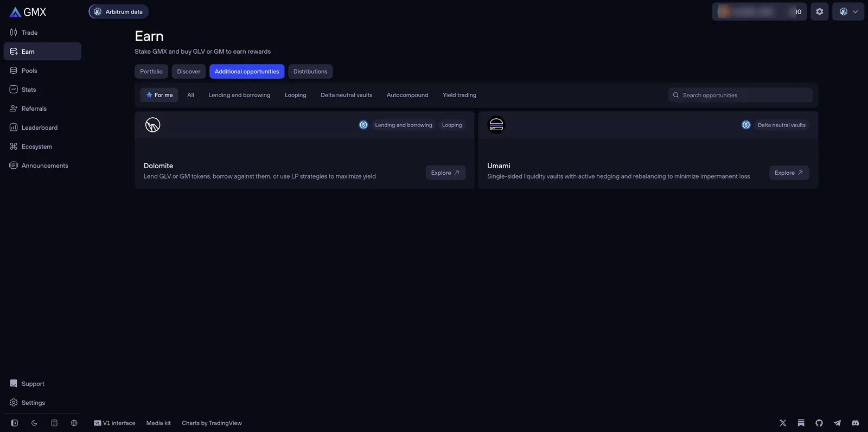
Task: Click the Arbitrum data badge
Action: click(119, 11)
